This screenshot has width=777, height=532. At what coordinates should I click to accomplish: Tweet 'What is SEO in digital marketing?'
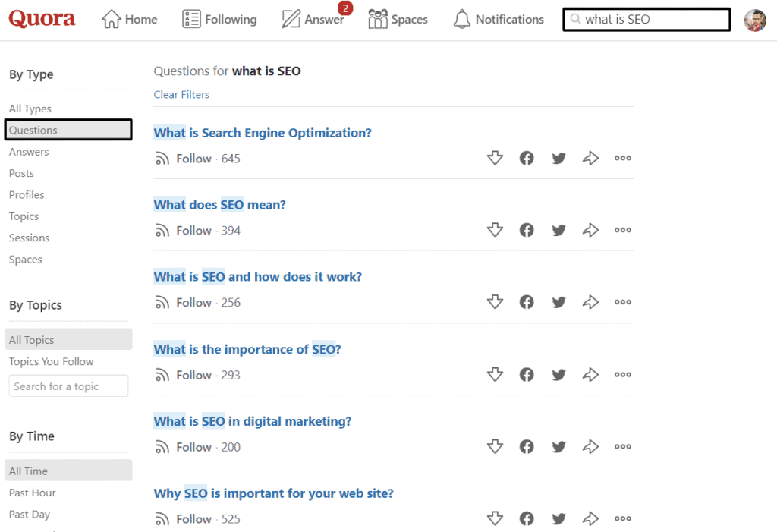coord(559,447)
